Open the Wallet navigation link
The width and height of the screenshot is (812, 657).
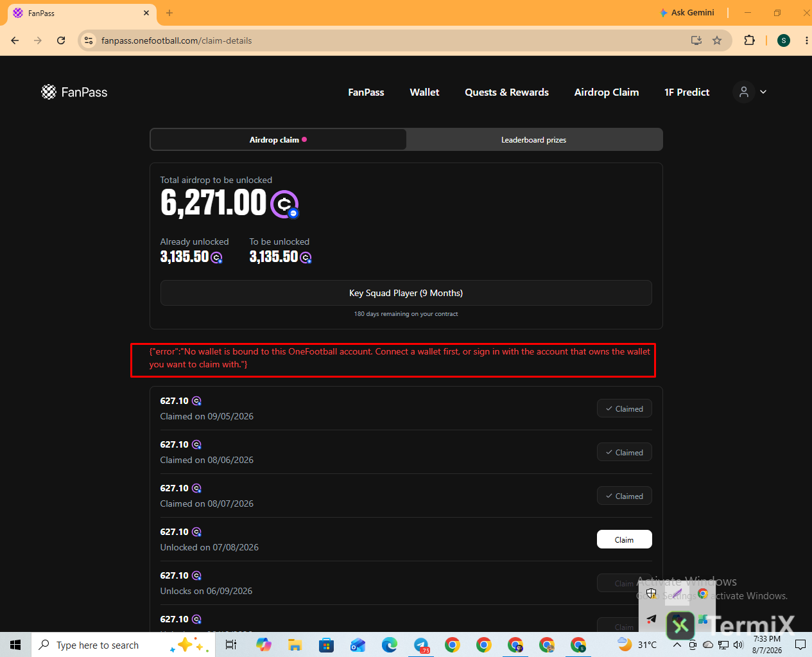pos(424,92)
